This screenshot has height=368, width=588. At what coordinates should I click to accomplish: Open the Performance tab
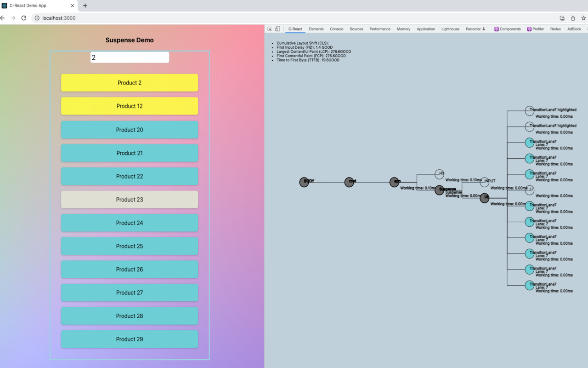click(x=380, y=29)
